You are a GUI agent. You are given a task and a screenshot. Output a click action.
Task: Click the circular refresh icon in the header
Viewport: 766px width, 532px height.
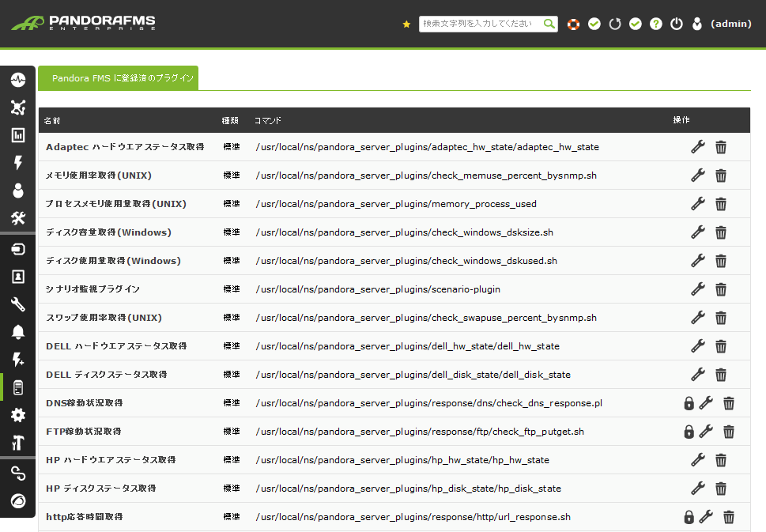[615, 24]
